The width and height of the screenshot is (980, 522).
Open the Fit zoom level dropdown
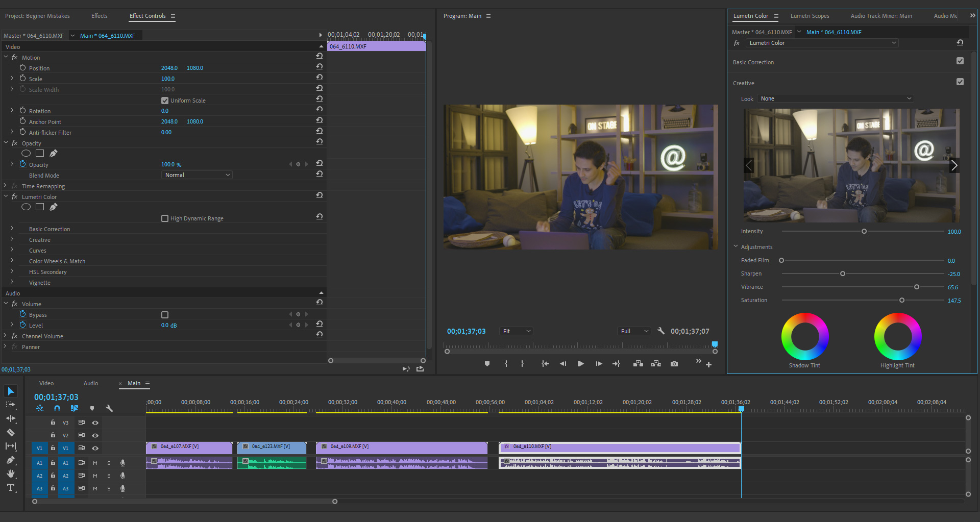517,331
